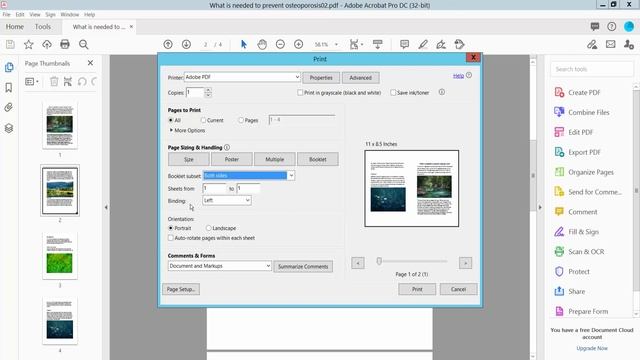Switch to the Home tab
The width and height of the screenshot is (640, 360).
pyautogui.click(x=15, y=27)
